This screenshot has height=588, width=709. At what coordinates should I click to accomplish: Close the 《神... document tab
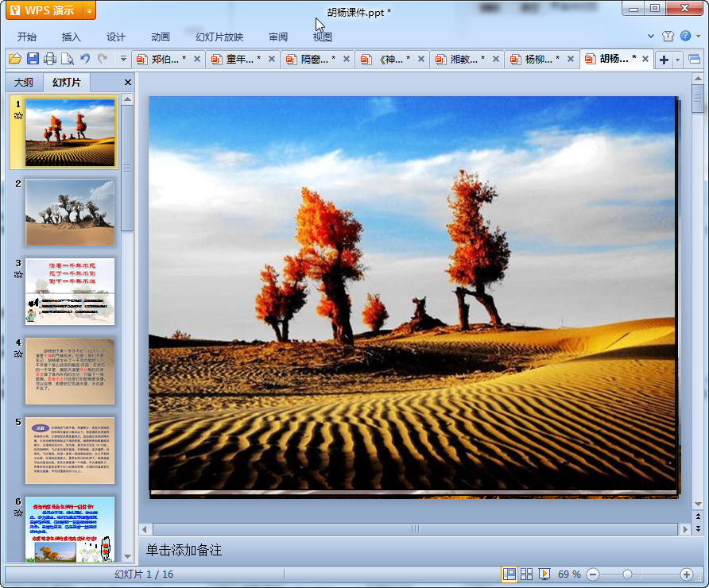[x=421, y=59]
